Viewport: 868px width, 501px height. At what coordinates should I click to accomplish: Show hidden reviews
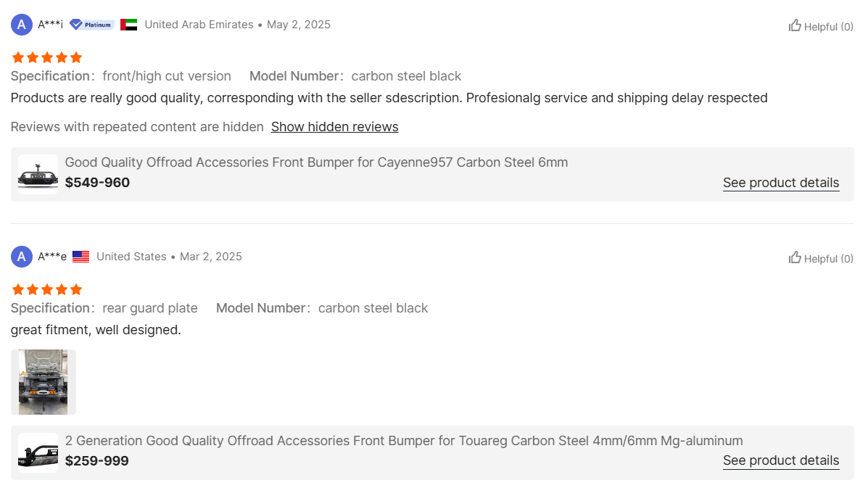click(x=334, y=127)
